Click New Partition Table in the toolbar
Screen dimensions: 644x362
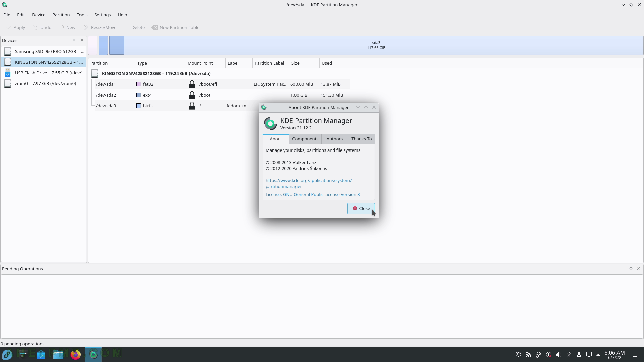tap(175, 27)
